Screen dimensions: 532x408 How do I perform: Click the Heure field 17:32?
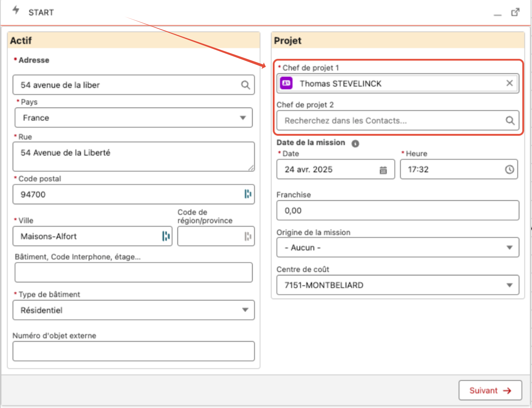coord(459,169)
